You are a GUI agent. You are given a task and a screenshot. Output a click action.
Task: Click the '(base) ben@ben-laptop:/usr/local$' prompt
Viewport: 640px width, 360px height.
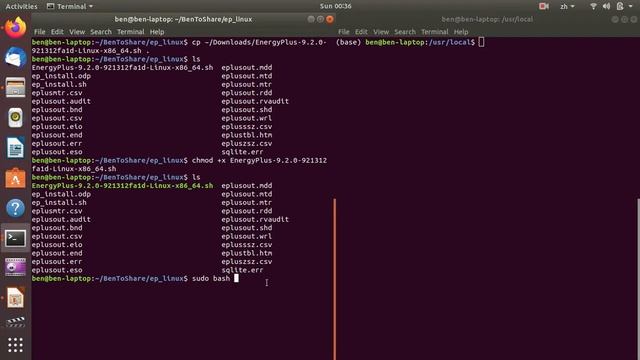pos(405,42)
